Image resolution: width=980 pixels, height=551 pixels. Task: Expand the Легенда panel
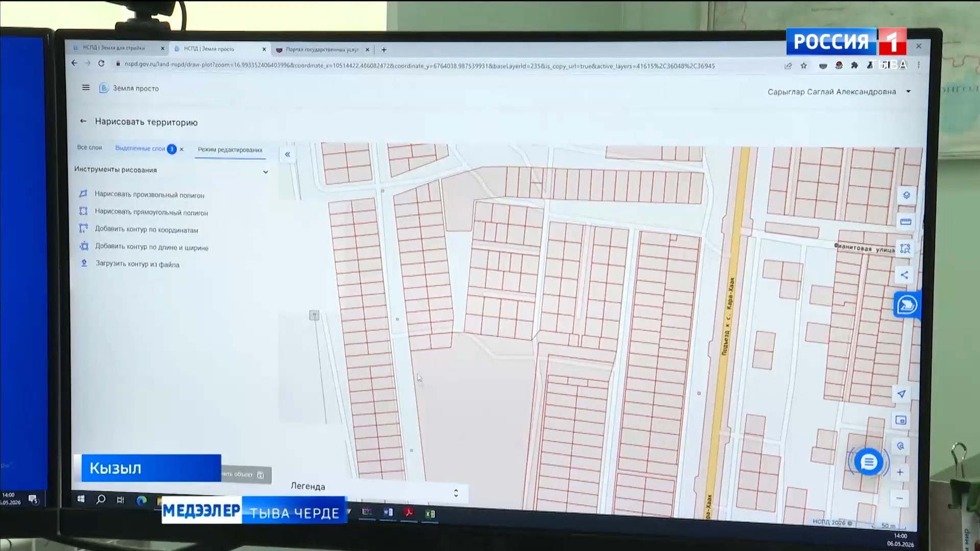click(456, 493)
